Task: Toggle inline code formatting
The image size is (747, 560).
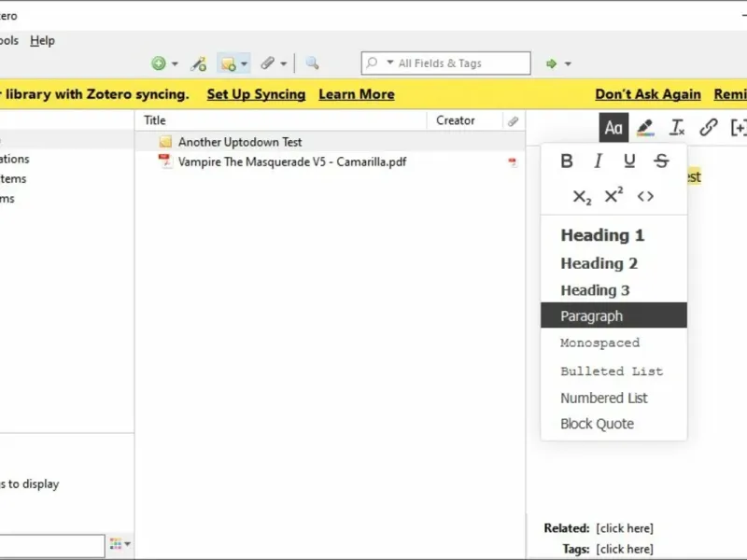Action: (645, 196)
